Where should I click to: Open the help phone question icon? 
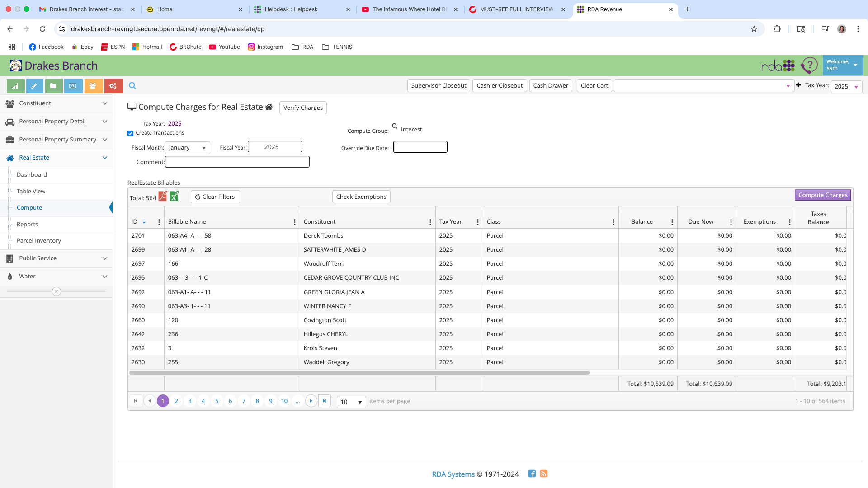point(809,66)
